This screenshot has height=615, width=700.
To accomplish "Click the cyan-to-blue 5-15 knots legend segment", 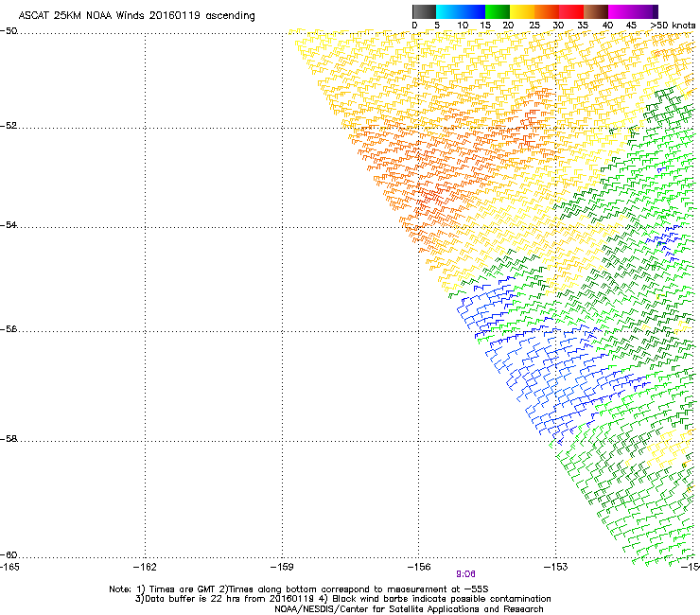I will pyautogui.click(x=461, y=11).
